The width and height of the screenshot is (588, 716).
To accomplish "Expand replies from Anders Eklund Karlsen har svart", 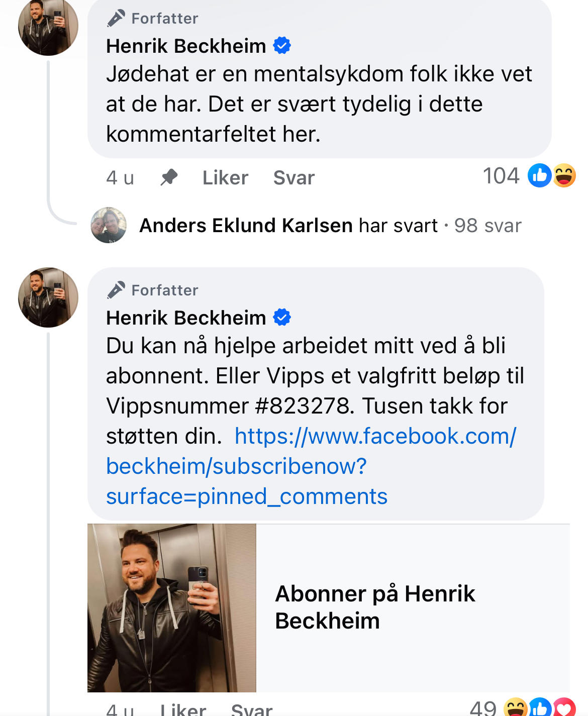I will pos(288,226).
